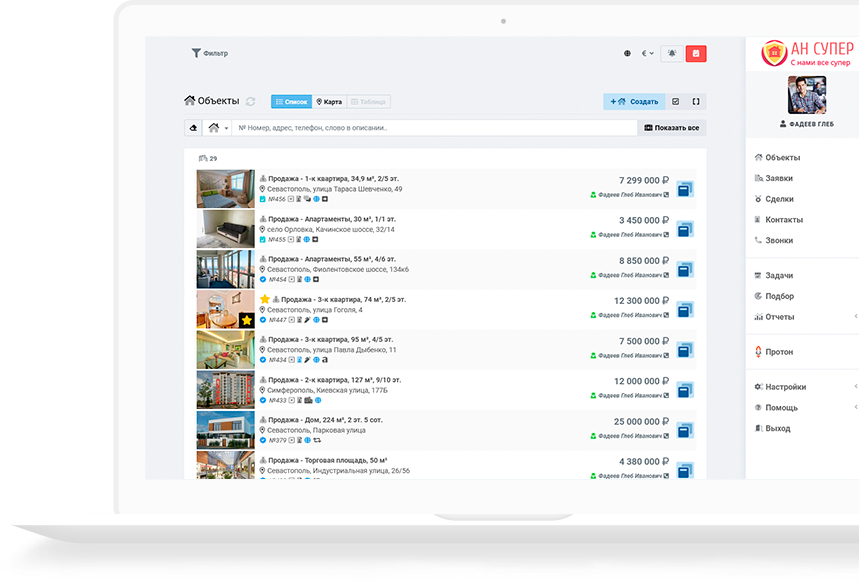
Task: Open the Фильтр filter panel
Action: (x=209, y=53)
